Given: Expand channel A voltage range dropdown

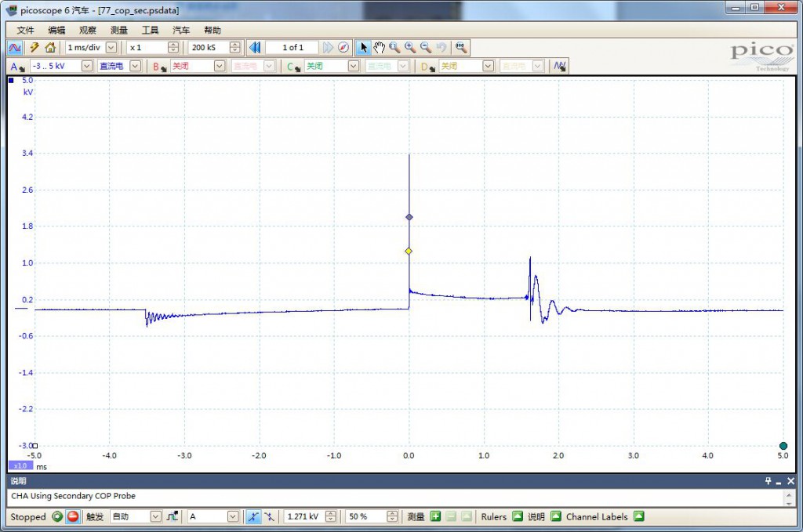Looking at the screenshot, I should point(86,67).
